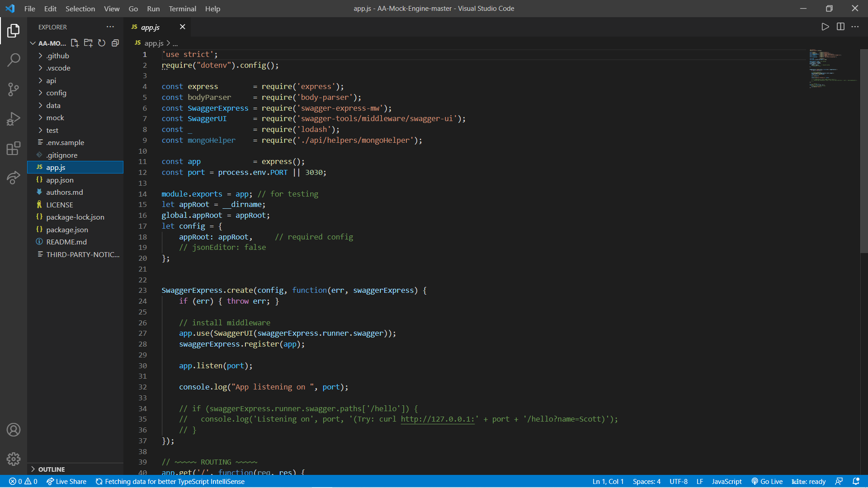Screen dimensions: 868x488
Task: Open Source Control view
Action: tap(14, 89)
